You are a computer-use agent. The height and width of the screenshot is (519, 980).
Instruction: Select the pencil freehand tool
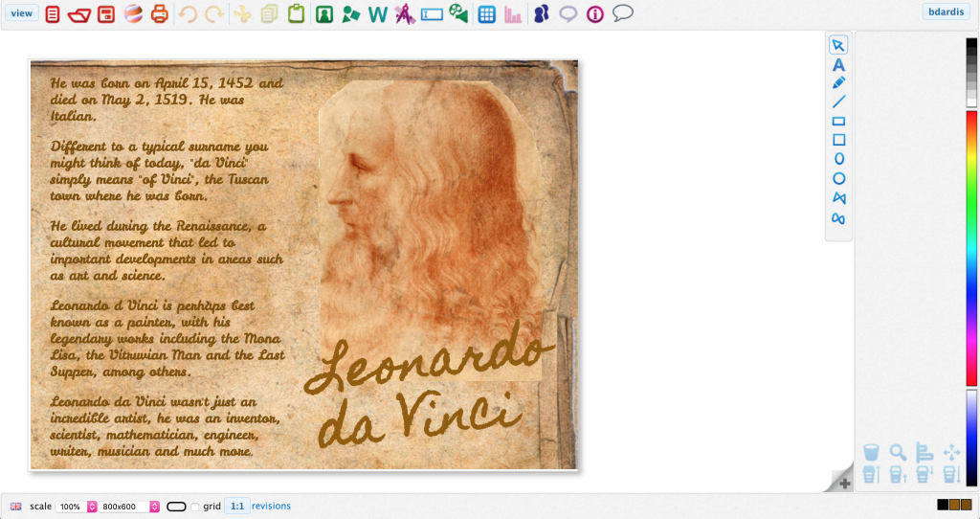click(838, 82)
